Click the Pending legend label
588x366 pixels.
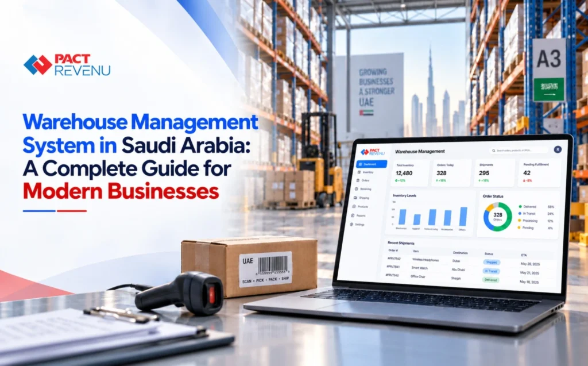[528, 228]
